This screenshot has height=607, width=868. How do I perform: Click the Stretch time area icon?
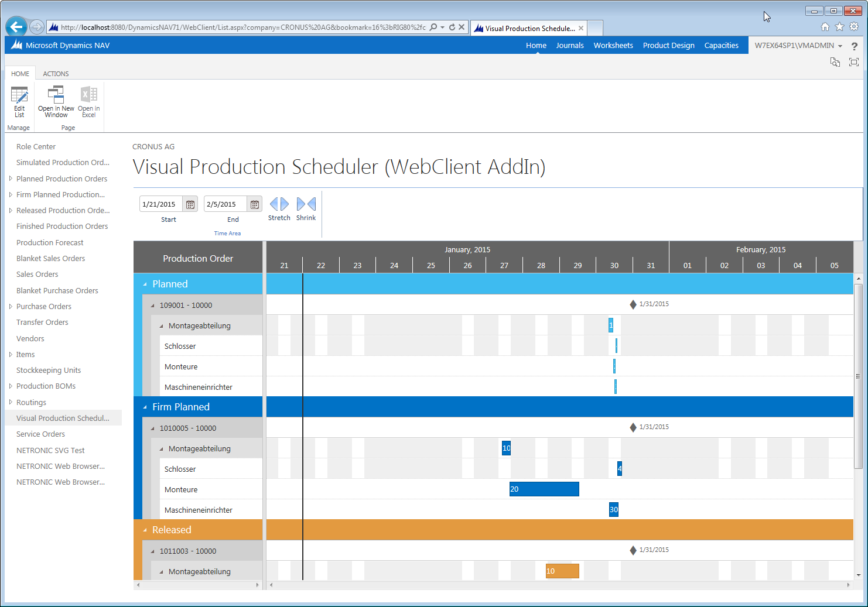point(279,204)
